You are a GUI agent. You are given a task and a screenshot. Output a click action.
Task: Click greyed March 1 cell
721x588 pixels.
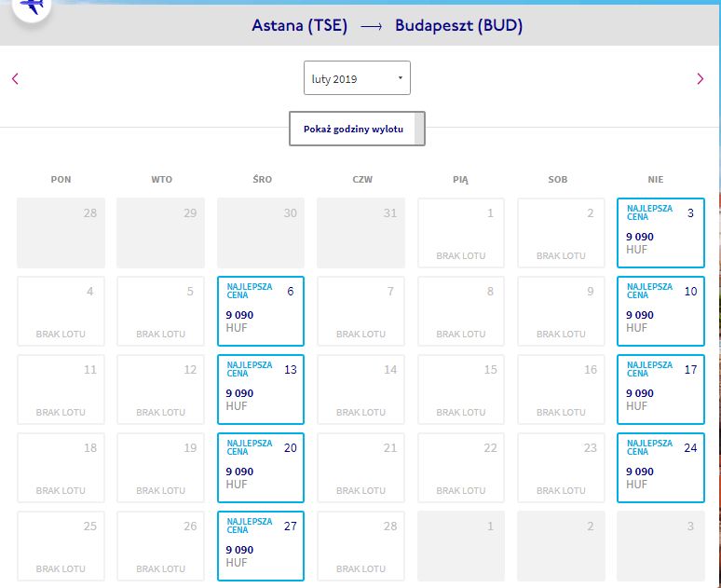pyautogui.click(x=461, y=546)
